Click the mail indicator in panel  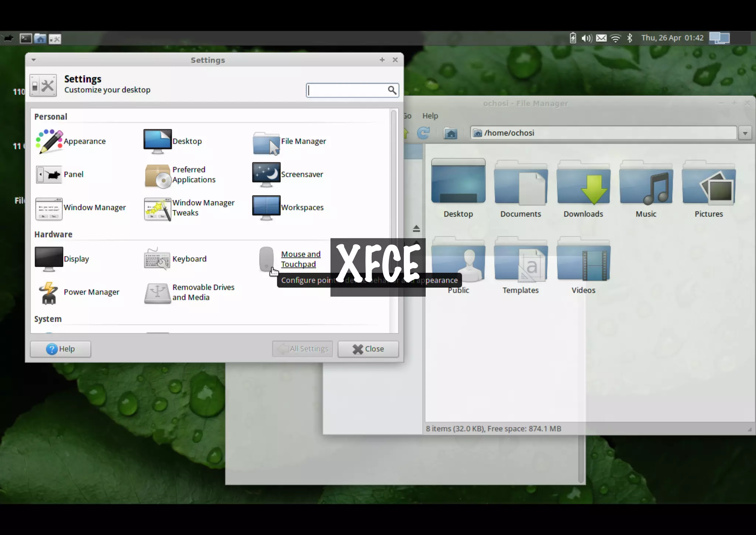[x=601, y=38]
